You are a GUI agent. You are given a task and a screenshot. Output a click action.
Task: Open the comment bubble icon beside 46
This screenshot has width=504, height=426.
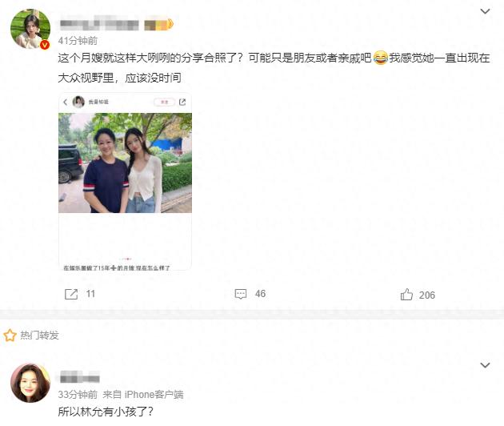(x=241, y=294)
